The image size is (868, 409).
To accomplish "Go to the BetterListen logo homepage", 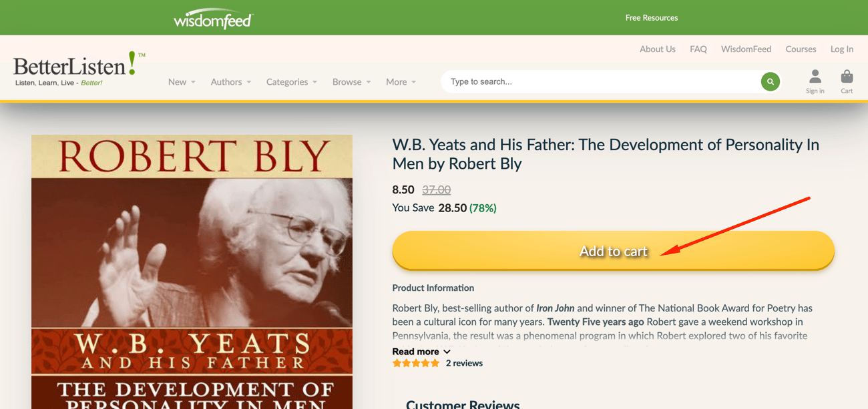I will pyautogui.click(x=79, y=69).
